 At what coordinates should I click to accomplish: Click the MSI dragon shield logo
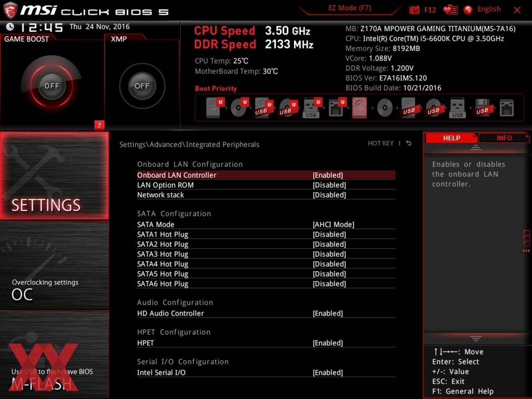point(10,11)
